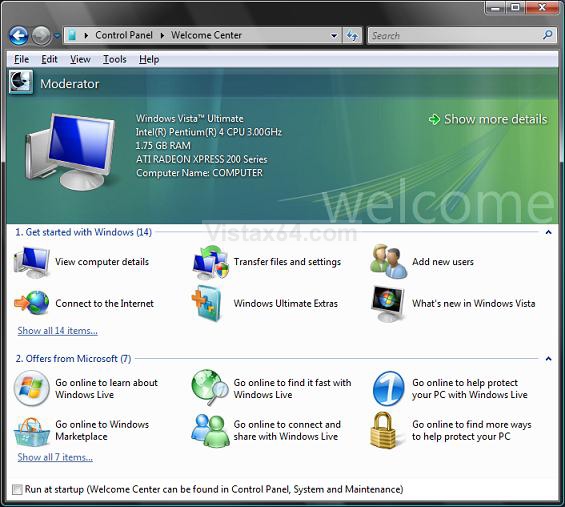The width and height of the screenshot is (565, 507).
Task: Select Go online to find more ways text
Action: coord(472,430)
